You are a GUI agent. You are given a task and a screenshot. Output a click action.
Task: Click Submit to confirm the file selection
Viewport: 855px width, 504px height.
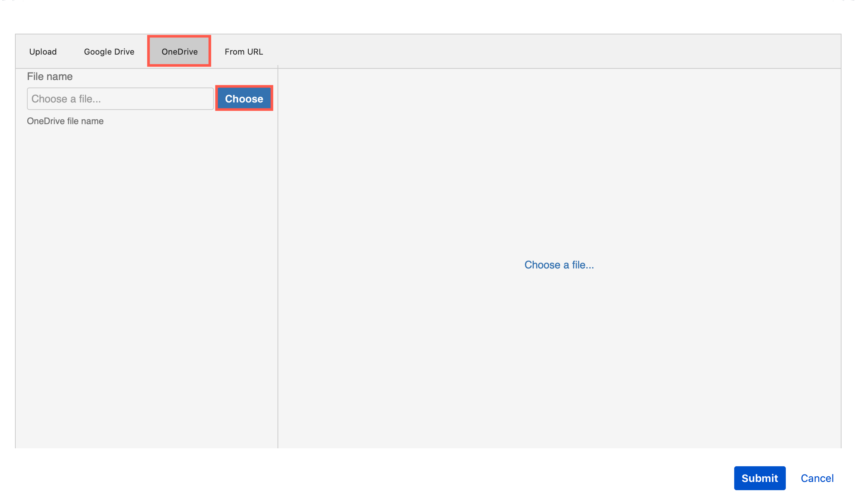(x=760, y=478)
